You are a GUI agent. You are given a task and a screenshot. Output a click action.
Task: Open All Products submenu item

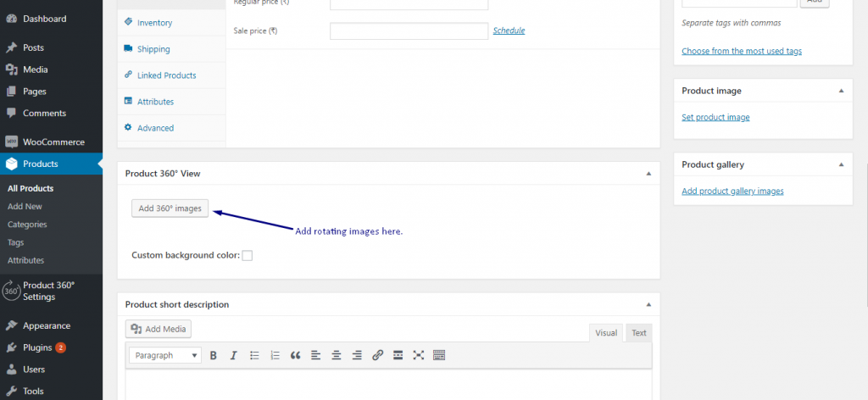31,189
